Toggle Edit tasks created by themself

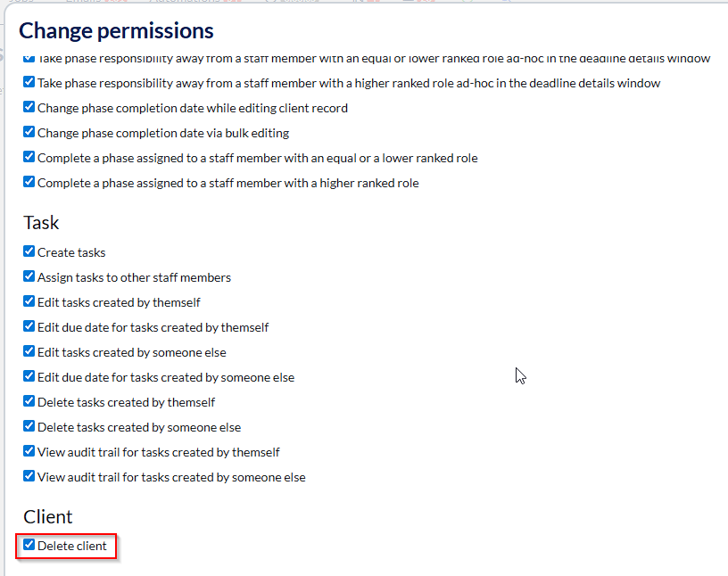[29, 301]
